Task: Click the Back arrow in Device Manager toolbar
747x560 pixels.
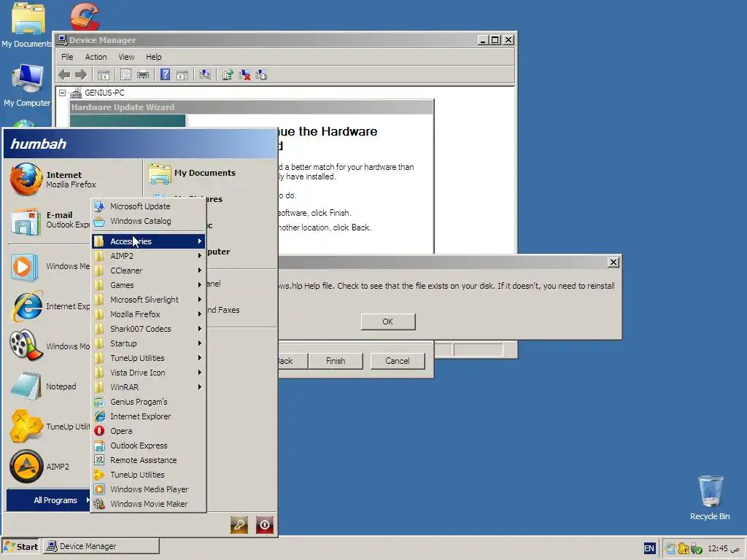Action: [x=64, y=75]
